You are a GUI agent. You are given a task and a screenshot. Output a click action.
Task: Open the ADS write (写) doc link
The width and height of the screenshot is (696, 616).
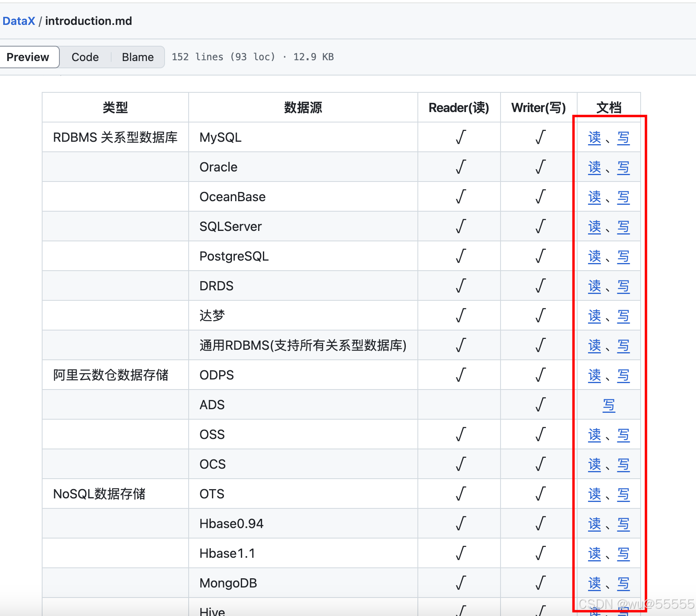point(609,405)
